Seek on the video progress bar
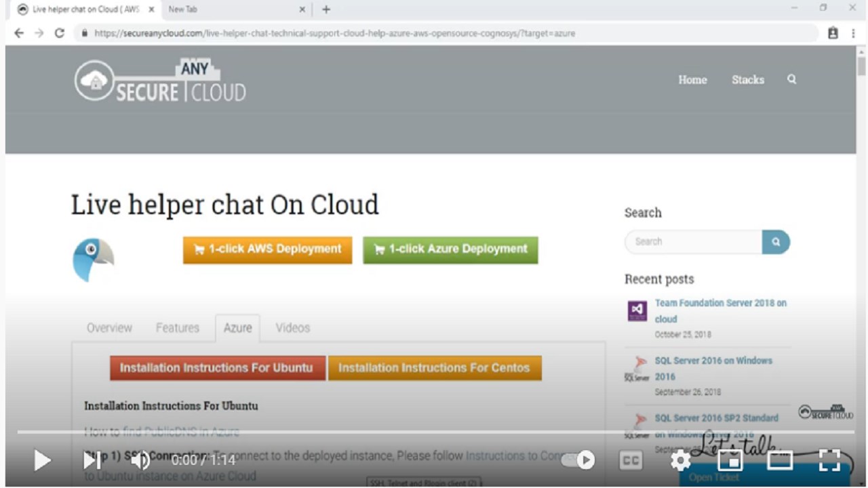 (x=435, y=432)
